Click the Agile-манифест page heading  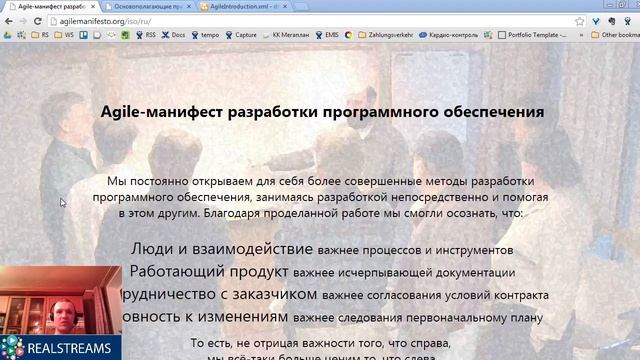tap(322, 112)
